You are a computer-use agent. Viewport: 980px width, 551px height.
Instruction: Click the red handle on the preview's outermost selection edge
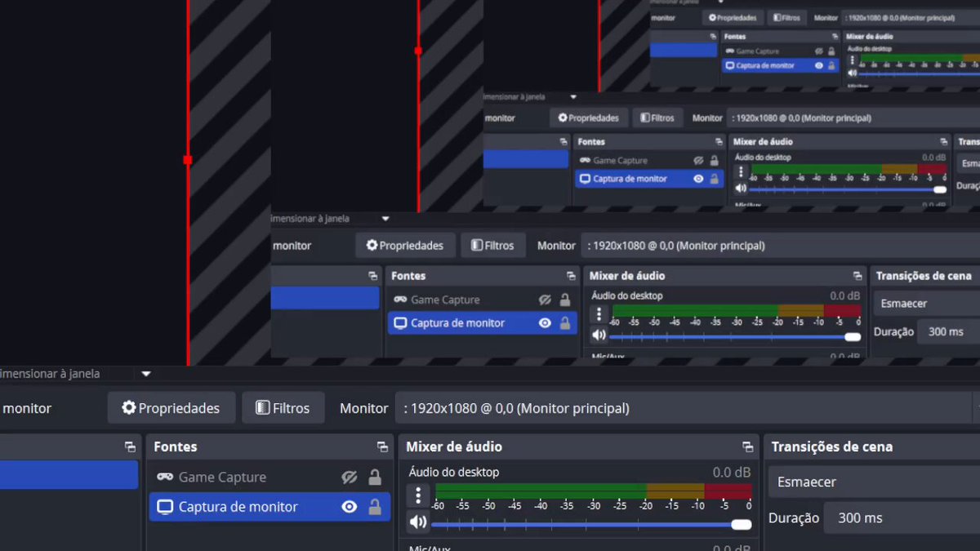pyautogui.click(x=188, y=160)
